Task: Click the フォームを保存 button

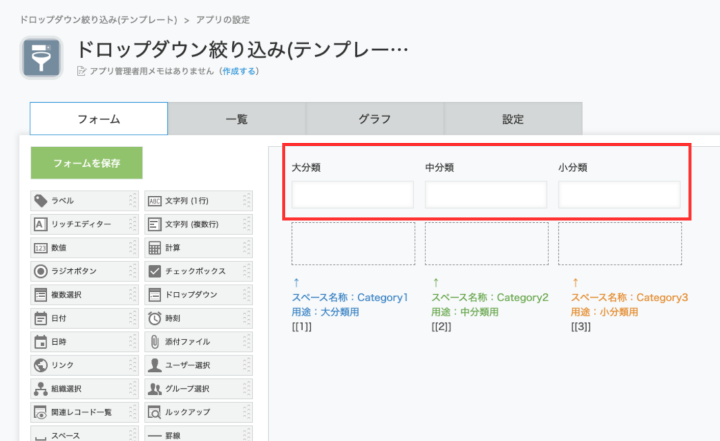Action: coord(86,163)
